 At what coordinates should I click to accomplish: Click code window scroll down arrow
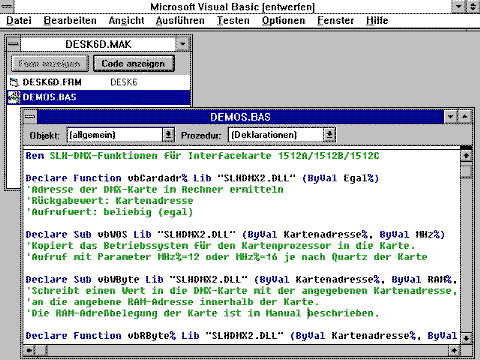click(x=466, y=338)
